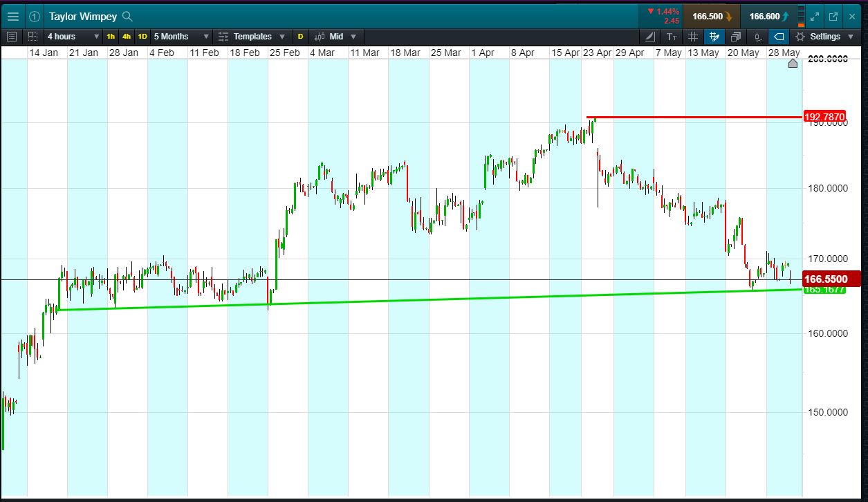Click the sell price 166.500
Image resolution: width=868 pixels, height=502 pixels.
coord(712,17)
